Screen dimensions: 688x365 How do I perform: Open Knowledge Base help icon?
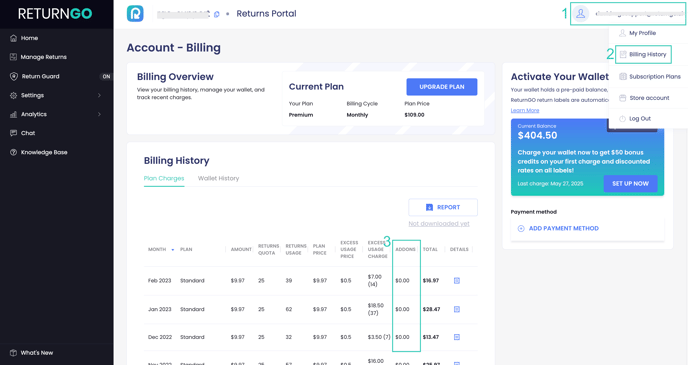[14, 152]
